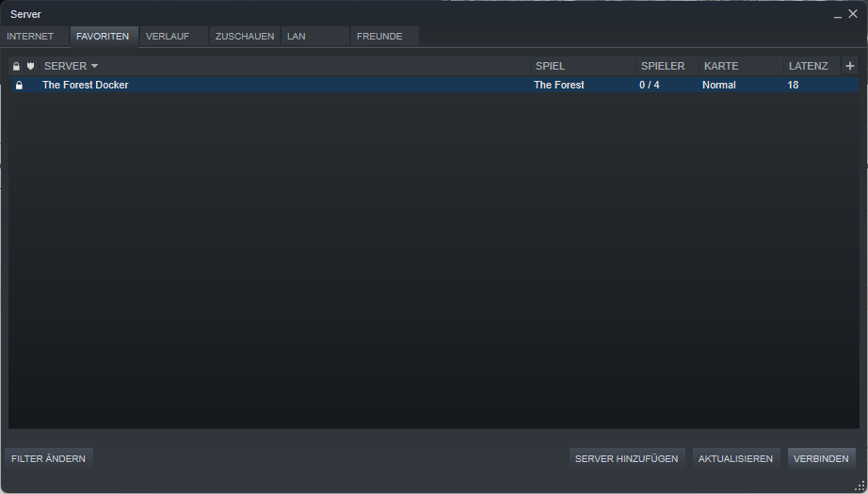Screen dimensions: 868x494
Task: Click the password lock column header icon
Action: [x=16, y=67]
